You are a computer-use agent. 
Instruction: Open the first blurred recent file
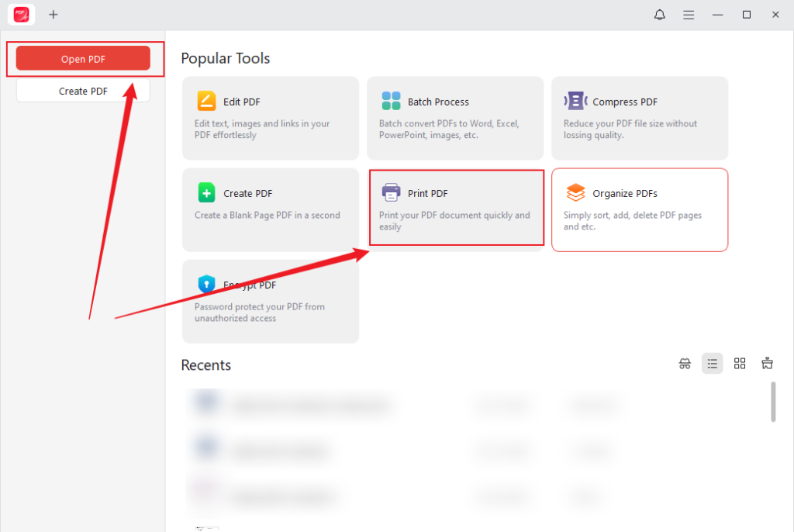310,405
